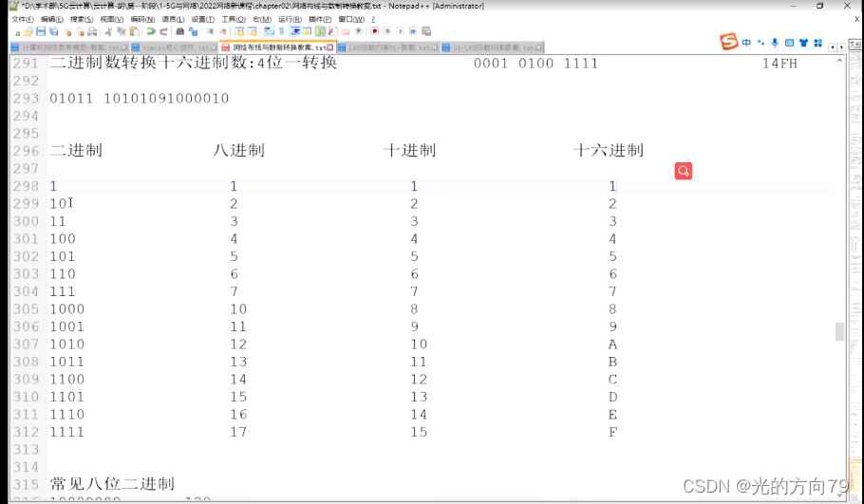
Task: Click the Sogou input method S logo
Action: point(728,42)
